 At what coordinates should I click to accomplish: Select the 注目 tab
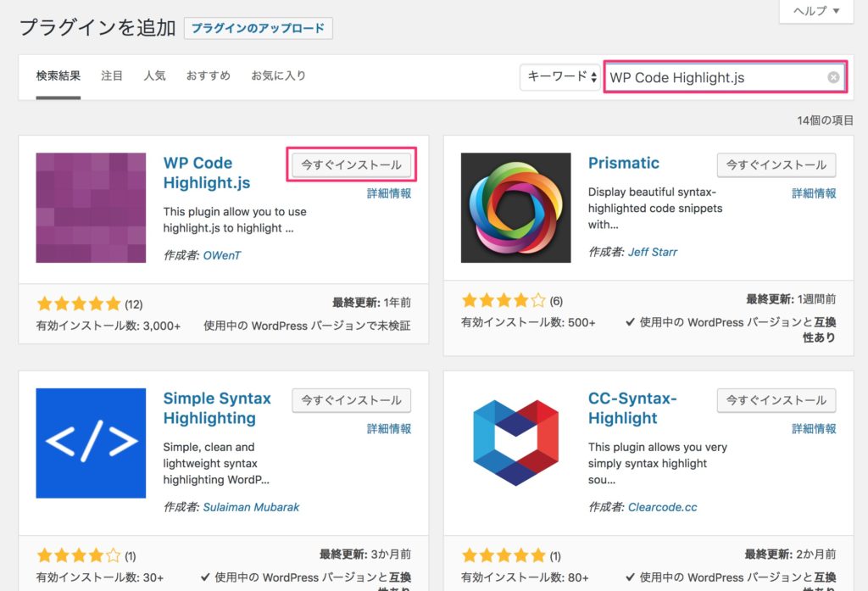click(111, 75)
